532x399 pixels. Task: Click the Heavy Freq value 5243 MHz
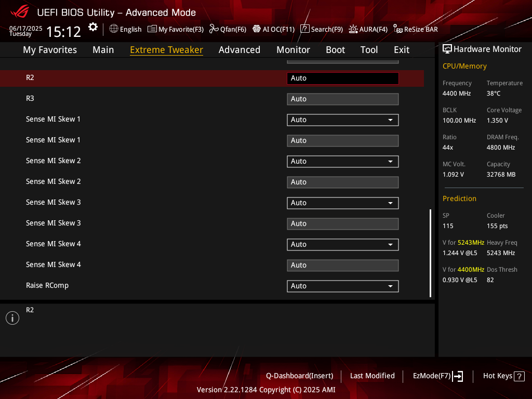pyautogui.click(x=501, y=253)
